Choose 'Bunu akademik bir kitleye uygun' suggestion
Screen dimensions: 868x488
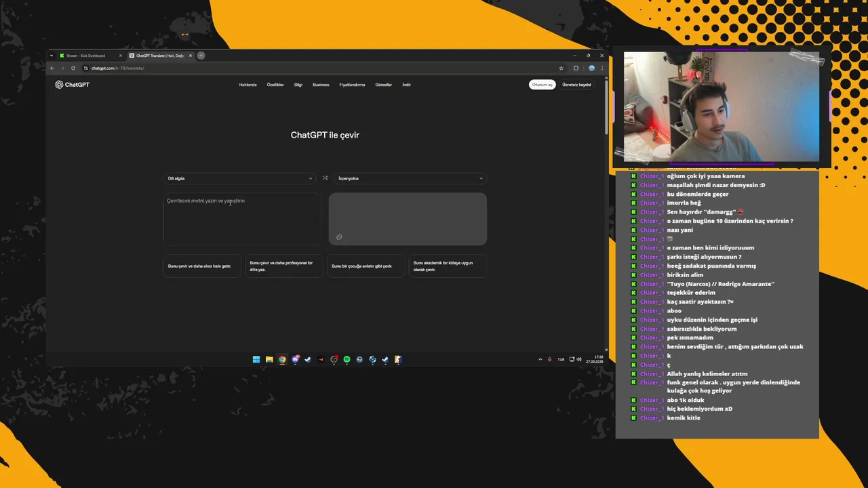448,266
